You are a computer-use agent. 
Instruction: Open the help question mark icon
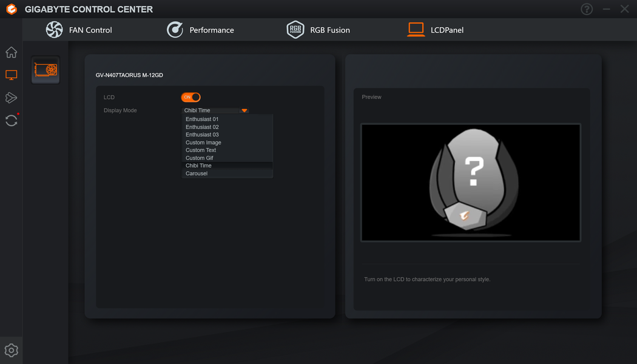(587, 9)
